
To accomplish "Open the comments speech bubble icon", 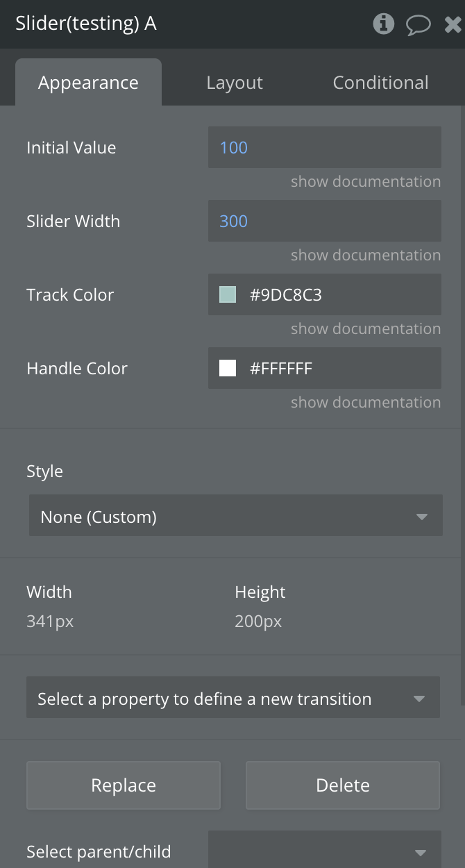I will [x=418, y=26].
